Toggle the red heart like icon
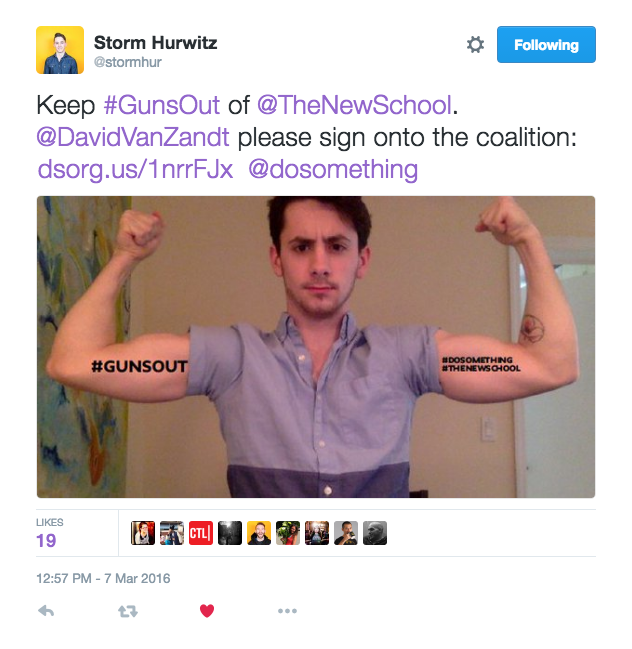Image resolution: width=632 pixels, height=649 pixels. (207, 611)
